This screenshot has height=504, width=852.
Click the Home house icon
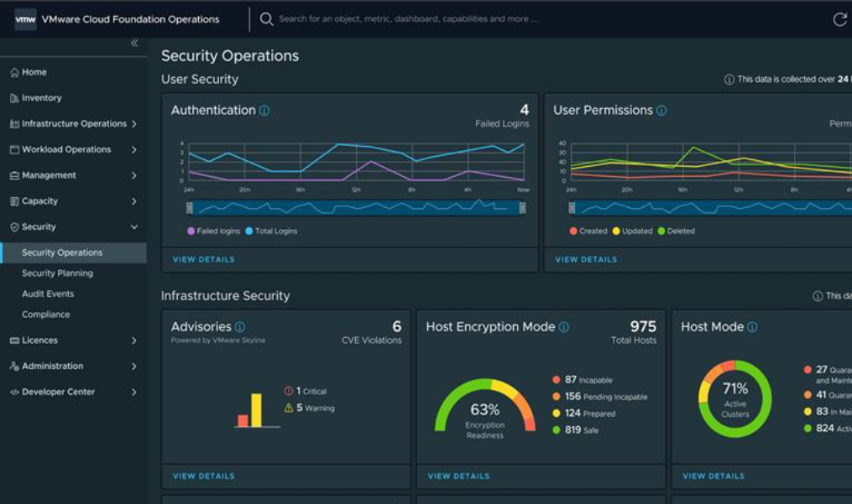point(14,72)
